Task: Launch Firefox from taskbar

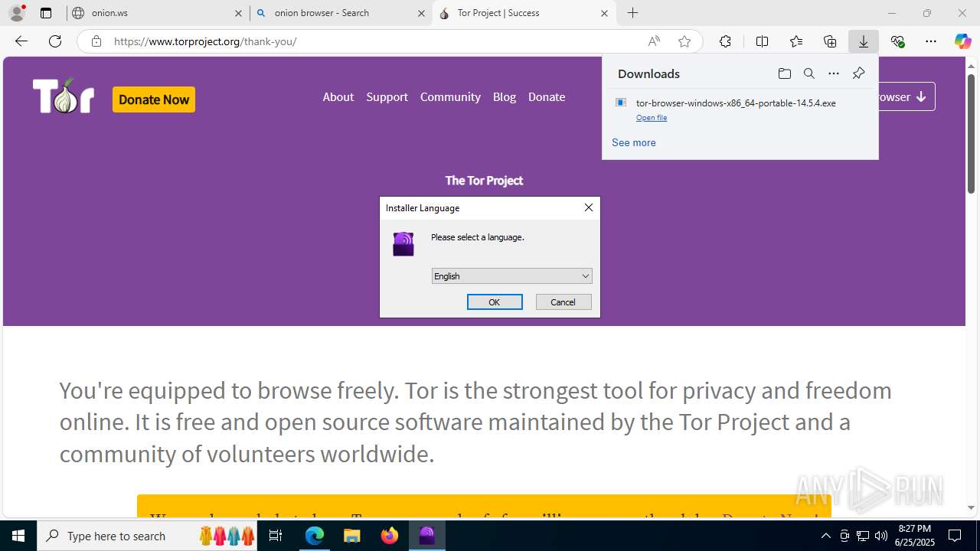Action: [x=390, y=536]
